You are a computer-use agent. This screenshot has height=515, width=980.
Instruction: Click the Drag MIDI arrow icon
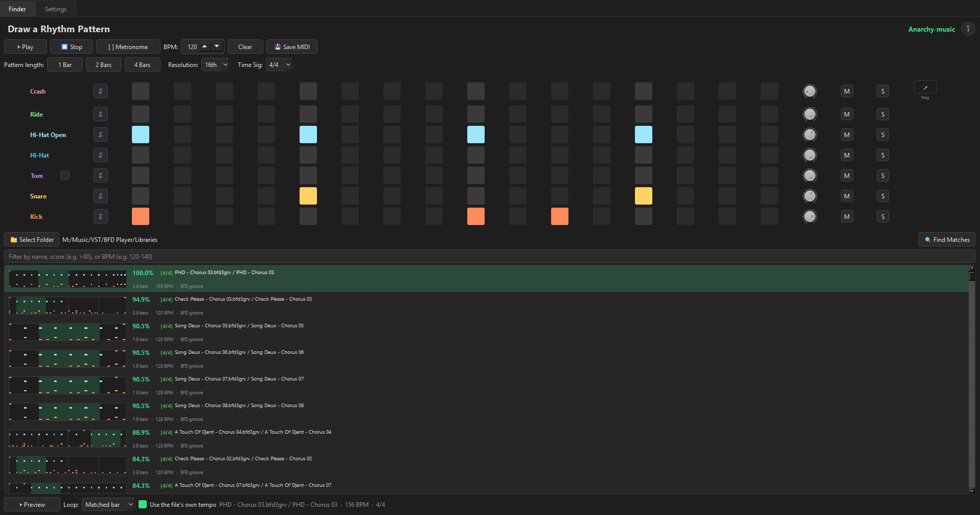(x=925, y=87)
